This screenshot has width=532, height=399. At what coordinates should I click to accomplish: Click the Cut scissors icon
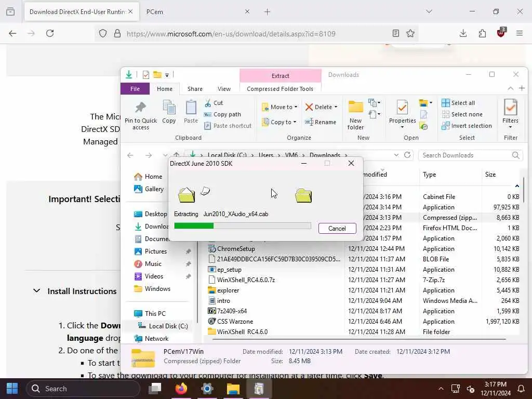click(x=208, y=103)
